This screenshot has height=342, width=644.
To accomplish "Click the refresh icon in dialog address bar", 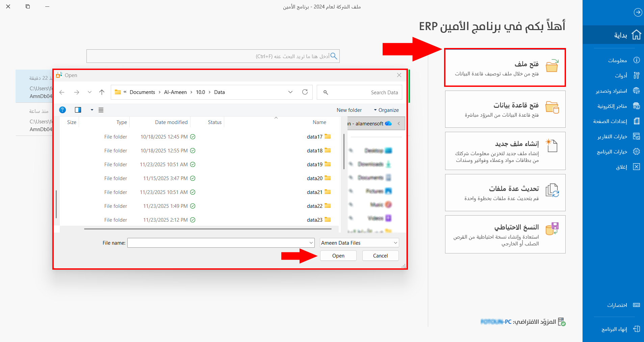I will [305, 92].
